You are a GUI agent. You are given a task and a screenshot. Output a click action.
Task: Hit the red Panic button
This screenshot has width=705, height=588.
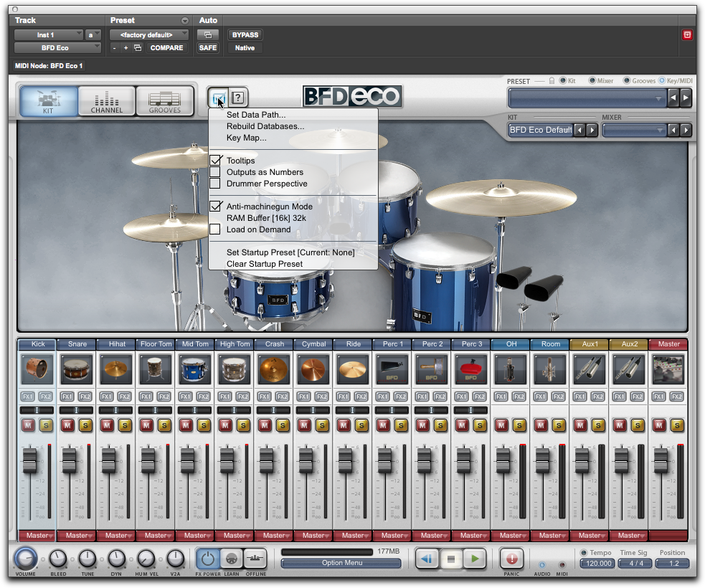(511, 559)
